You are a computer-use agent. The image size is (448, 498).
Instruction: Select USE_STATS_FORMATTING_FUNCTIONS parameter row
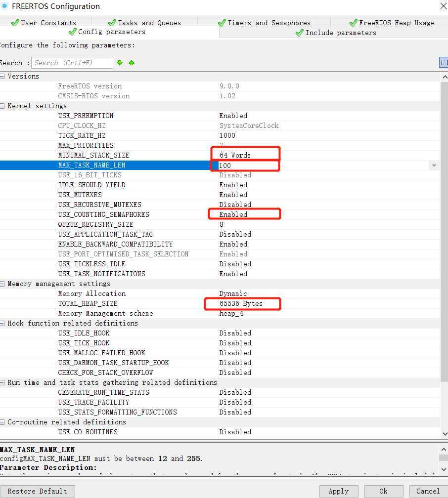(x=220, y=412)
